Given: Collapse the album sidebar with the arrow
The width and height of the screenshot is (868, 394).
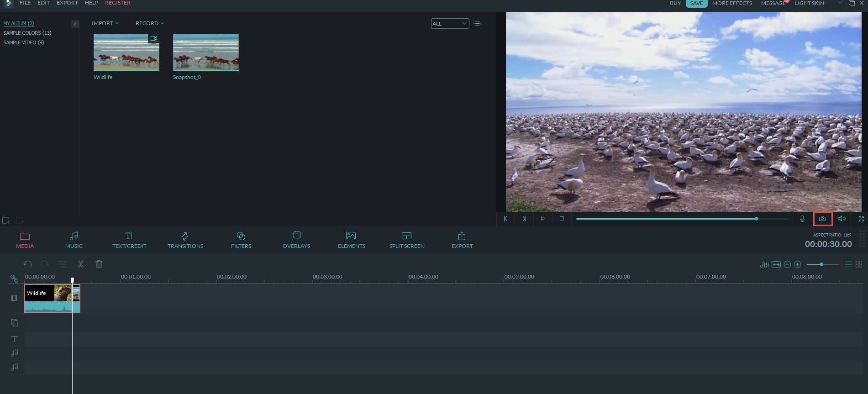Looking at the screenshot, I should [x=75, y=24].
